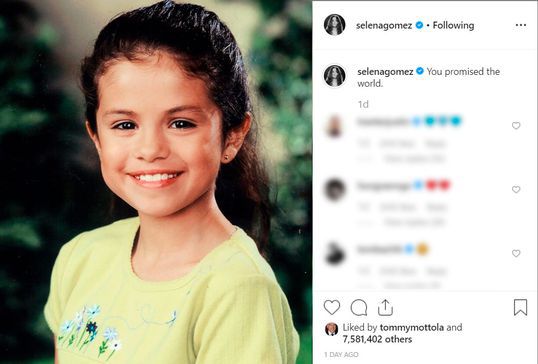Open the comment bubble icon
Screen dimensions: 538x364
pyautogui.click(x=359, y=307)
